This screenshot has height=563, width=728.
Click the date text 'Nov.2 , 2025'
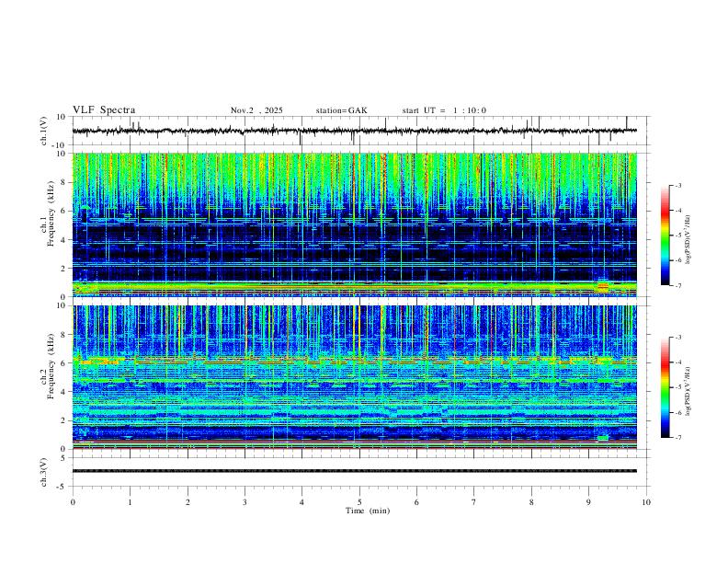click(x=256, y=110)
